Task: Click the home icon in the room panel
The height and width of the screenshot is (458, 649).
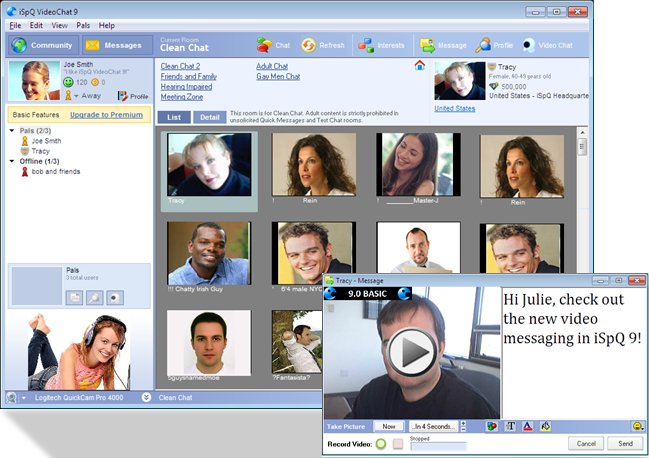Action: 419,65
